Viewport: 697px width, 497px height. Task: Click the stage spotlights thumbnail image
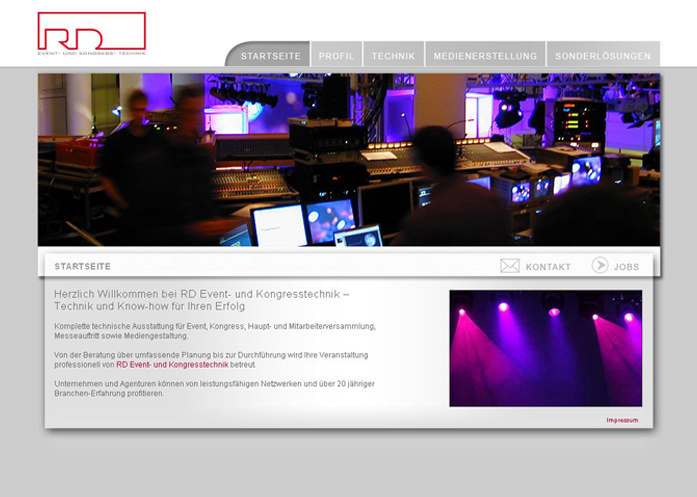pos(545,348)
